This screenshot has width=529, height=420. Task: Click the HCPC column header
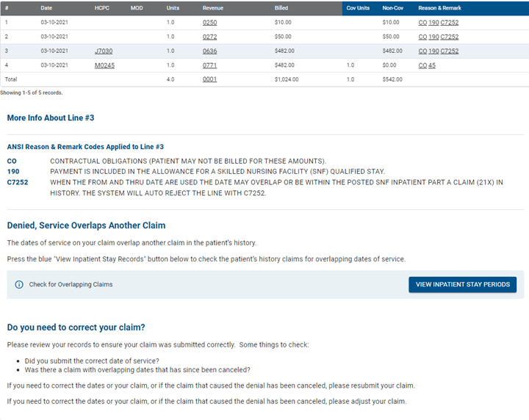102,8
